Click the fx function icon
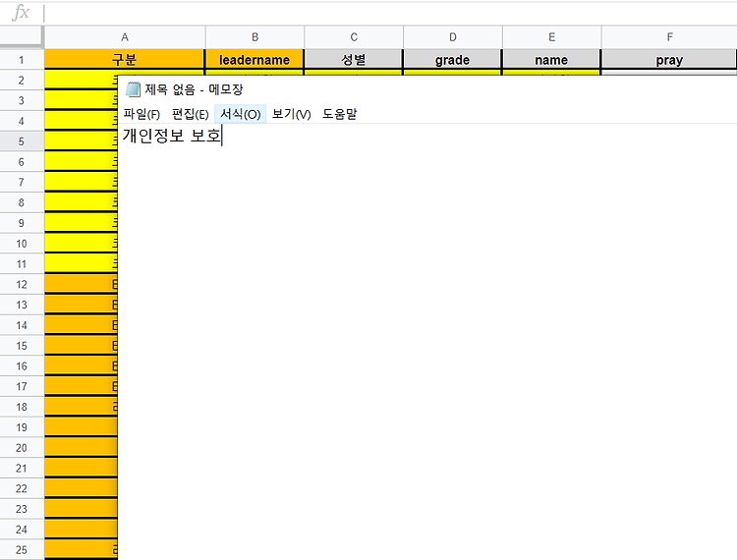The height and width of the screenshot is (560, 737). 21,12
